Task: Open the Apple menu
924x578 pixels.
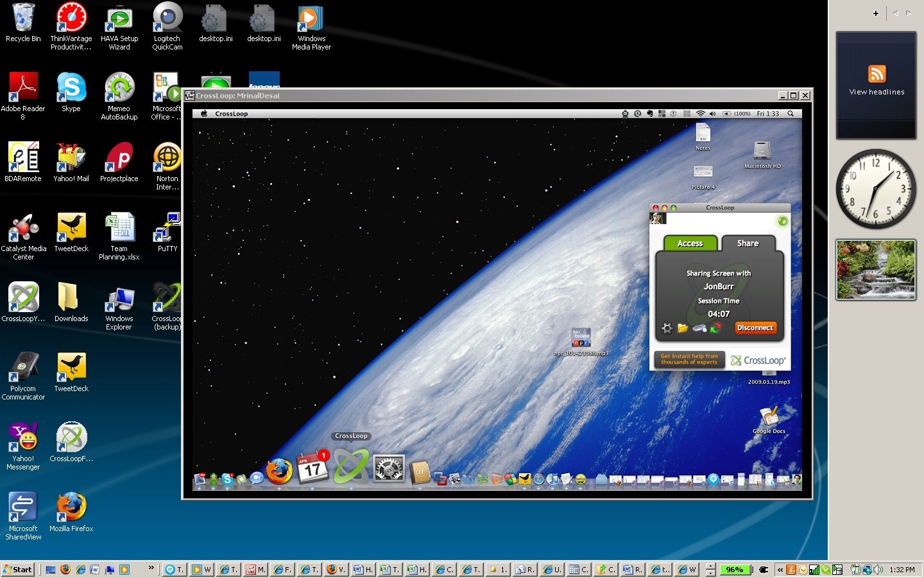Action: coord(204,114)
